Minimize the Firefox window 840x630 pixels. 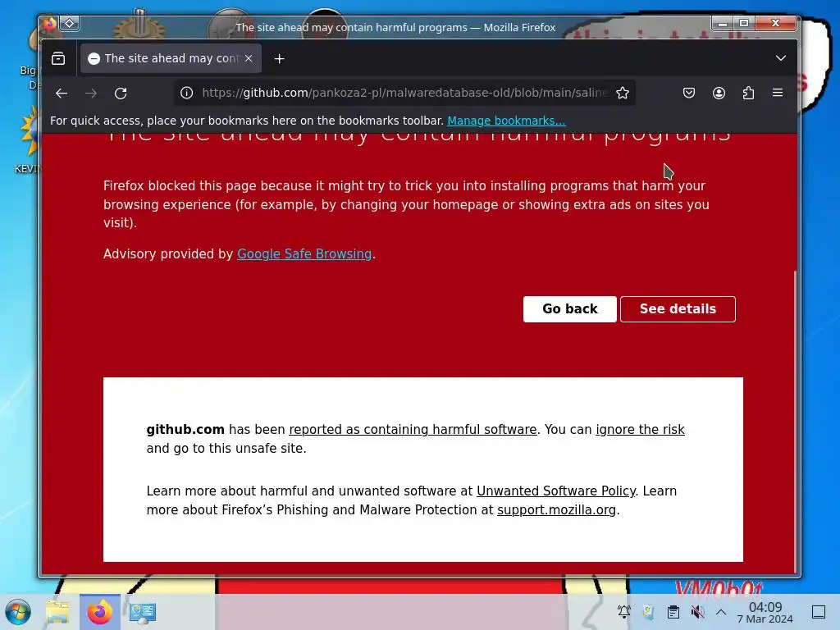tap(722, 23)
